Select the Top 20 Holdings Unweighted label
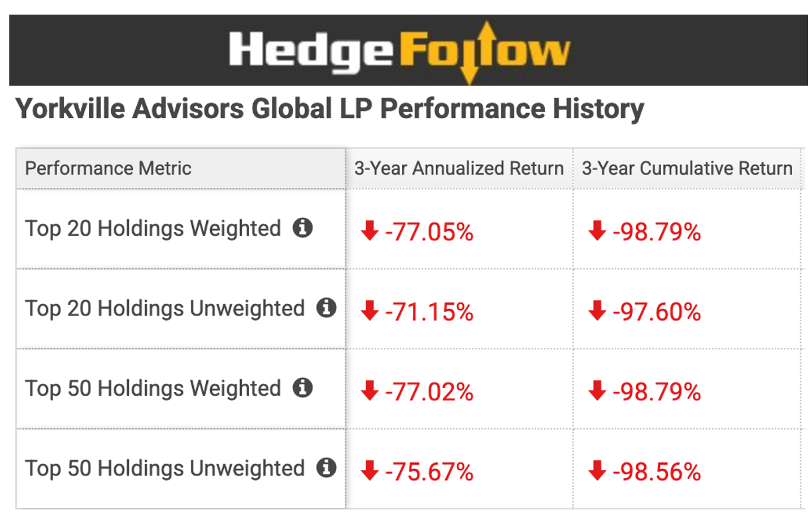 click(165, 309)
